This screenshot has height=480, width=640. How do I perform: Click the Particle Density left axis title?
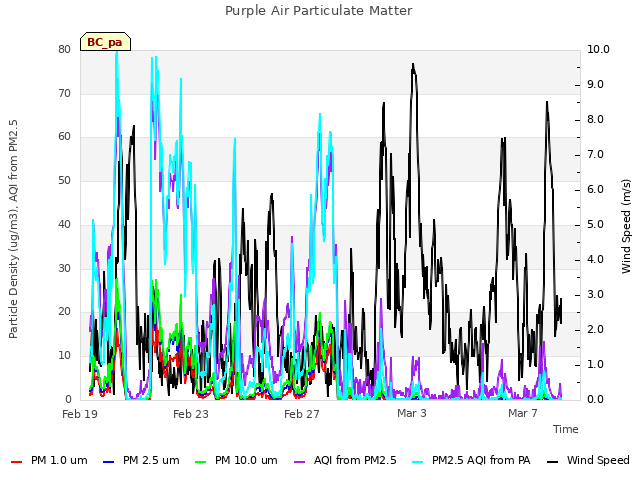click(x=13, y=229)
